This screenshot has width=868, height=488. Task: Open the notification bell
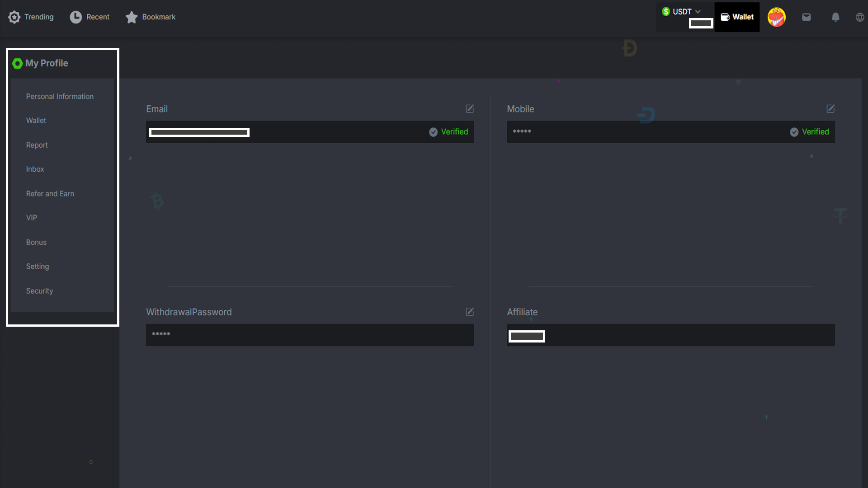[x=835, y=17]
